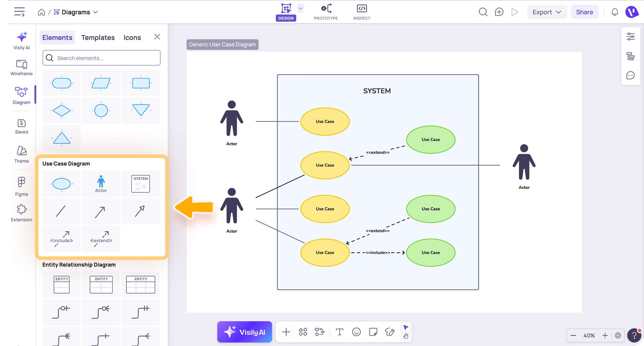Close the elements panel

pos(157,37)
